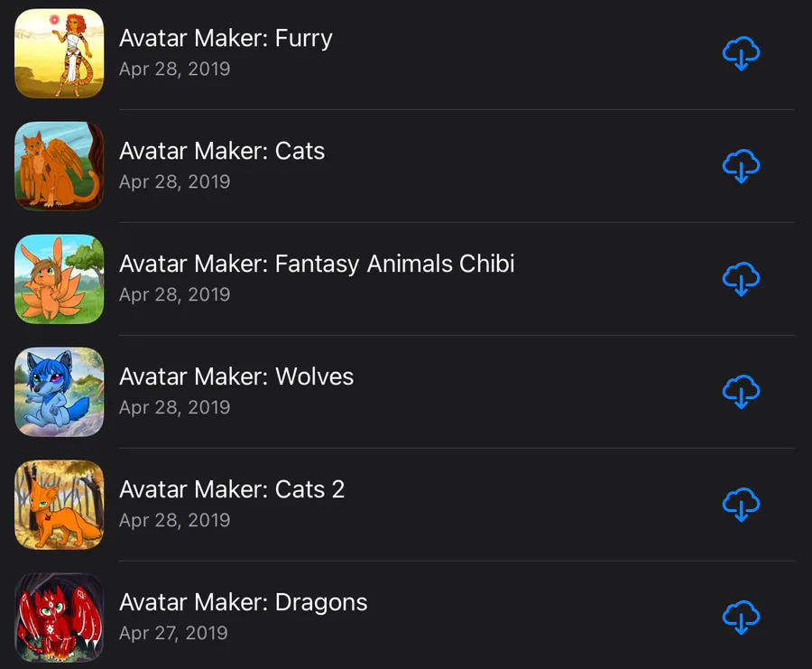Select the Avatar Maker: Dragons title
Screen dimensions: 812x669
(244, 603)
